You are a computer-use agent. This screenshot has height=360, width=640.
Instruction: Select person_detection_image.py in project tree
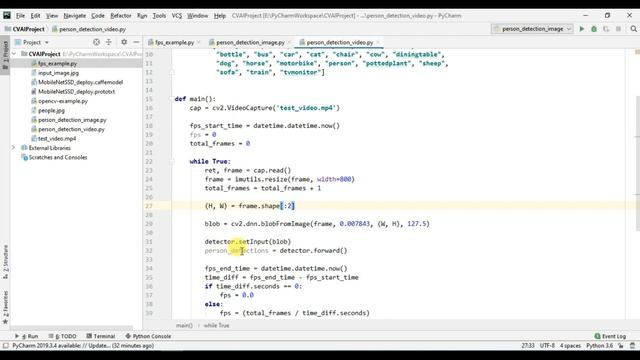click(72, 120)
